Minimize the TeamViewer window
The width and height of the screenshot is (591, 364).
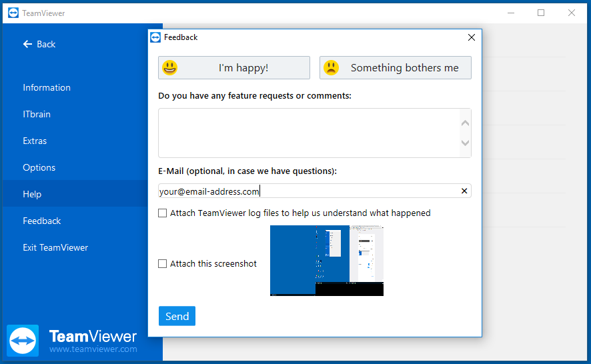[511, 13]
